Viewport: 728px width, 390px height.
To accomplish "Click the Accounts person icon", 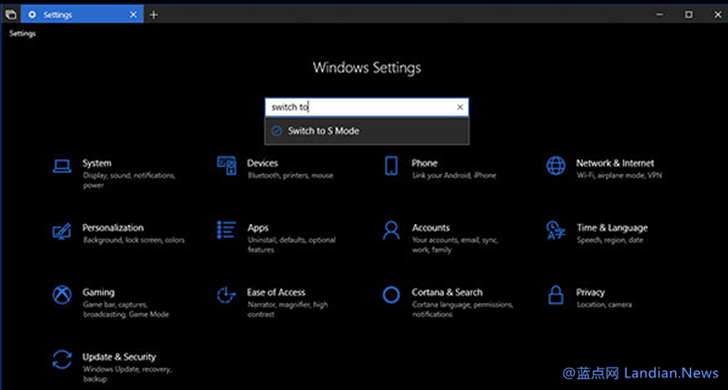I will point(391,230).
